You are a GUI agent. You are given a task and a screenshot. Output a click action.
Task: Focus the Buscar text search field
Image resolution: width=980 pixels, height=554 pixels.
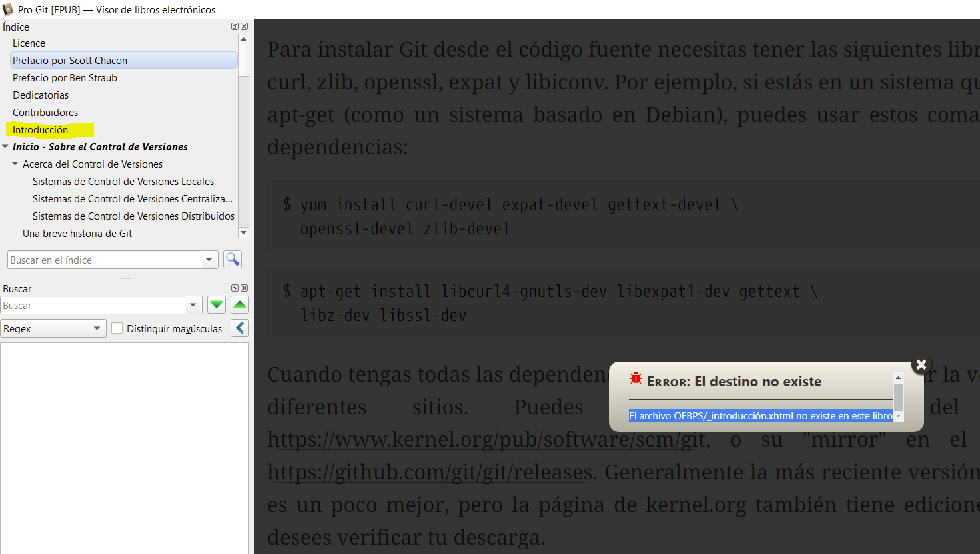click(x=93, y=306)
